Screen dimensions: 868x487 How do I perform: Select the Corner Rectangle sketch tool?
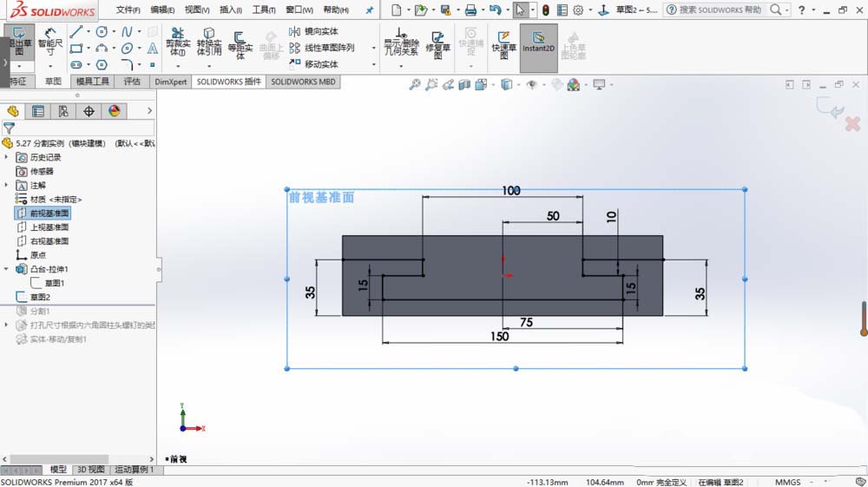coord(76,48)
